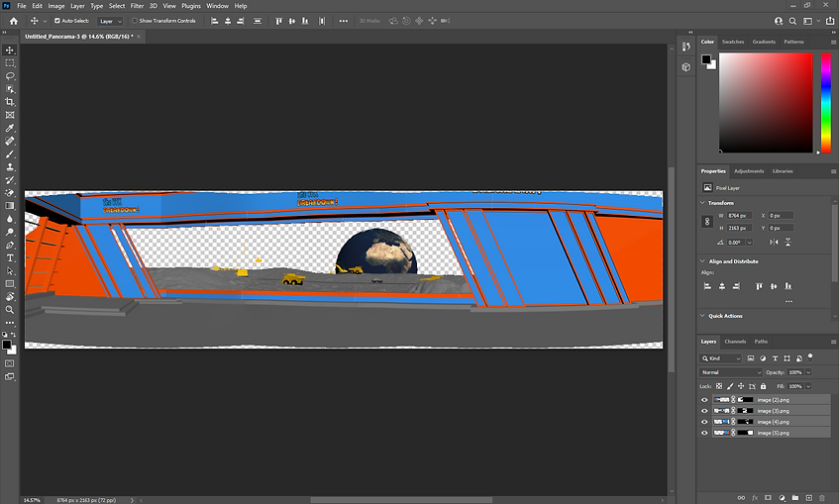
Task: Disable the Auto-Select checkbox
Action: click(57, 20)
